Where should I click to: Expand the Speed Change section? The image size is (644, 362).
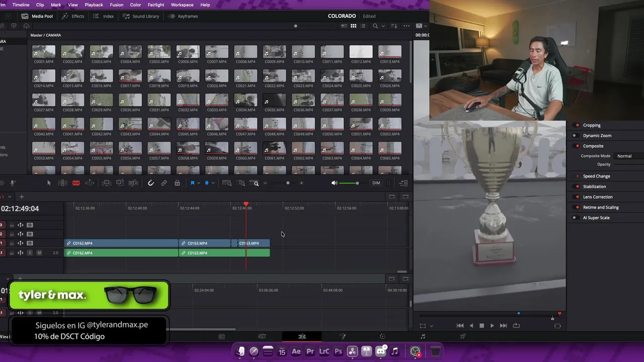[597, 176]
